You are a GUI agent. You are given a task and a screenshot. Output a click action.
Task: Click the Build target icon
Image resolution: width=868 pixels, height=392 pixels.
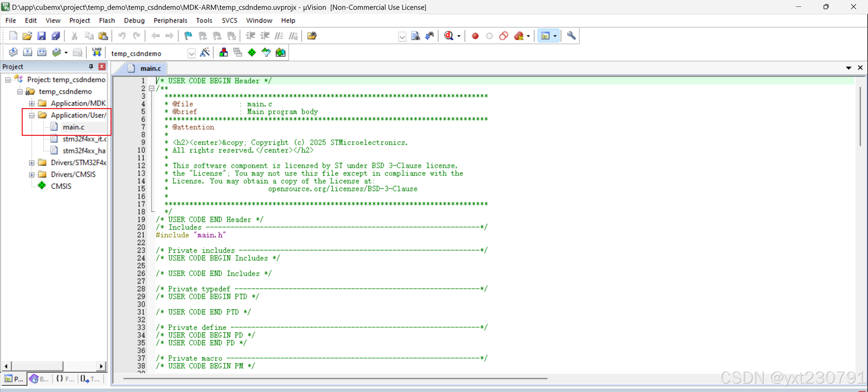[27, 52]
